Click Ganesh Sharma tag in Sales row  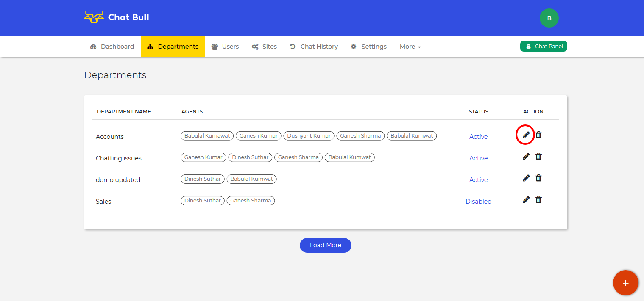pyautogui.click(x=251, y=201)
